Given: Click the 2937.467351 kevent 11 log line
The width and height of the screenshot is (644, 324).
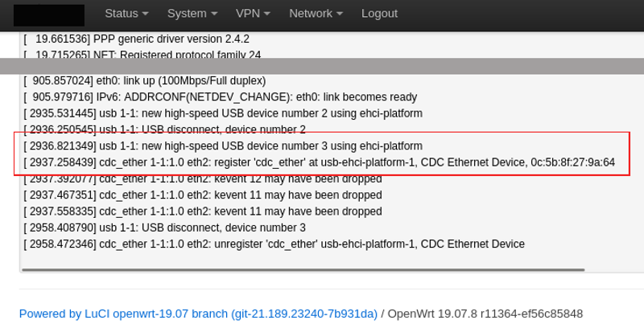Looking at the screenshot, I should click(x=203, y=195).
